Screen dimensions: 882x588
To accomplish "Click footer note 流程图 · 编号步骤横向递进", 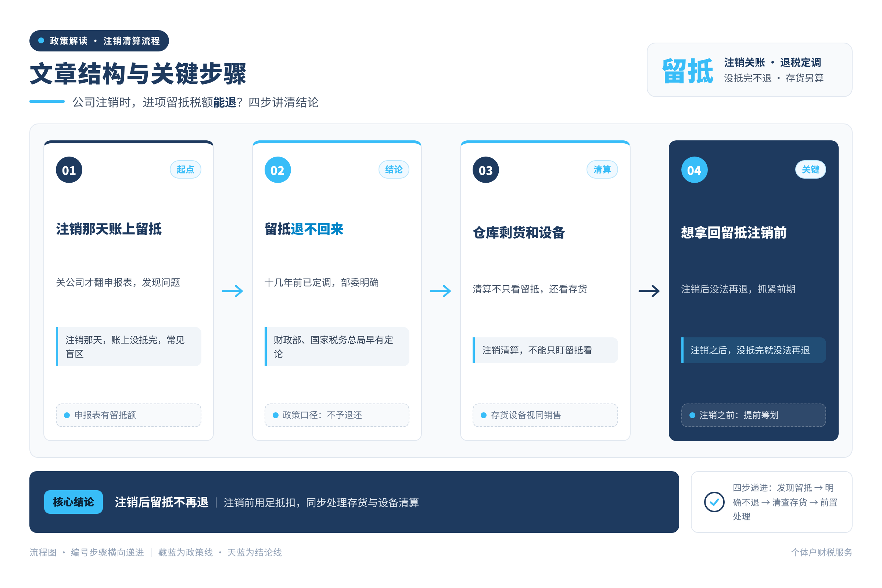I will coord(87,552).
